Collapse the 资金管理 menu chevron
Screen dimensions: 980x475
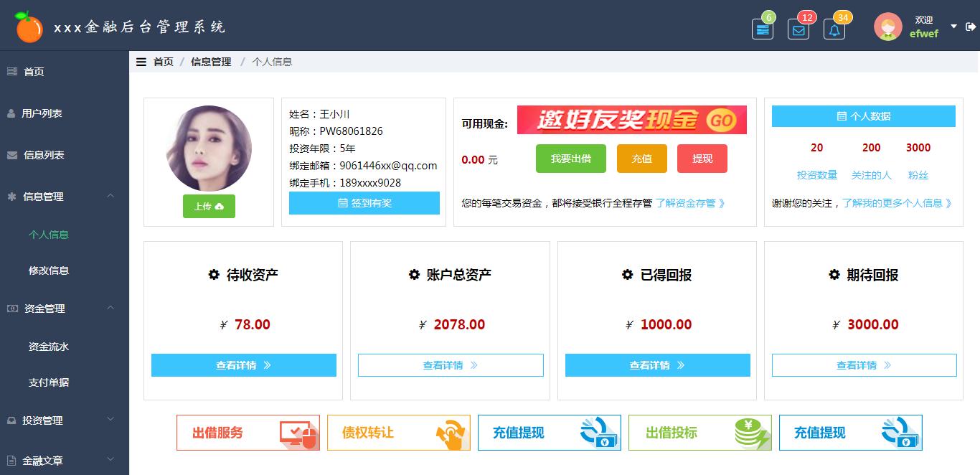click(x=110, y=308)
